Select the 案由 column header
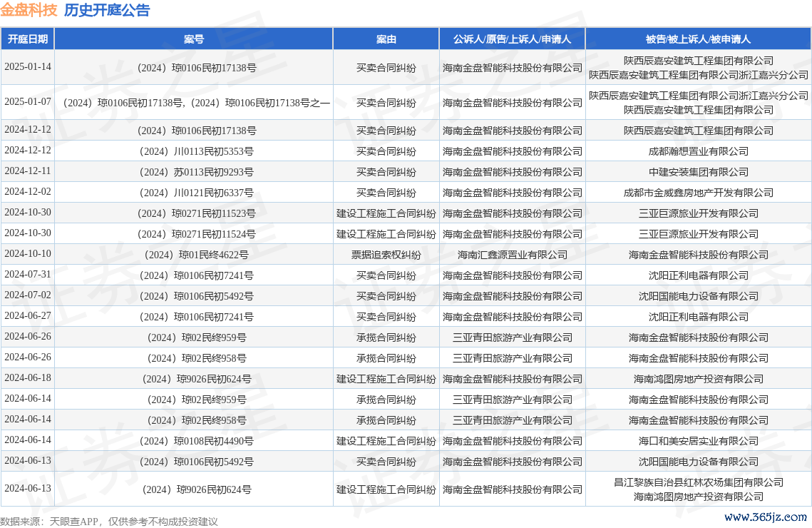The height and width of the screenshot is (528, 812). (x=386, y=39)
